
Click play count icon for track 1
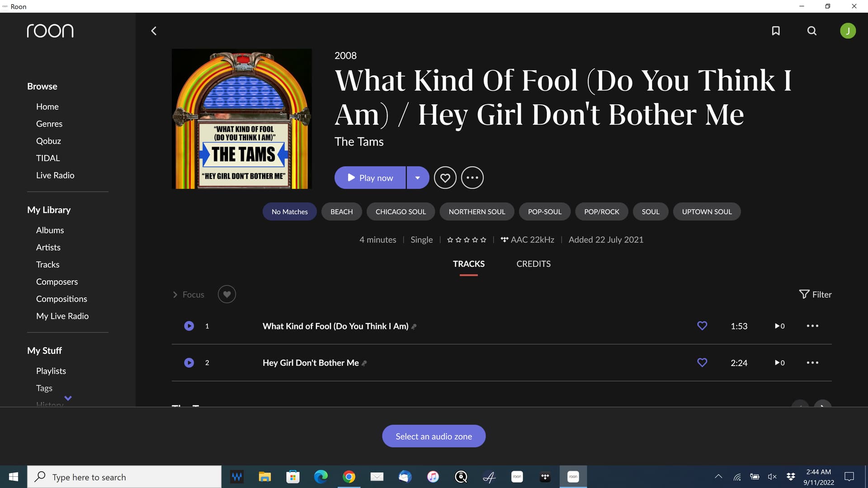click(x=779, y=326)
